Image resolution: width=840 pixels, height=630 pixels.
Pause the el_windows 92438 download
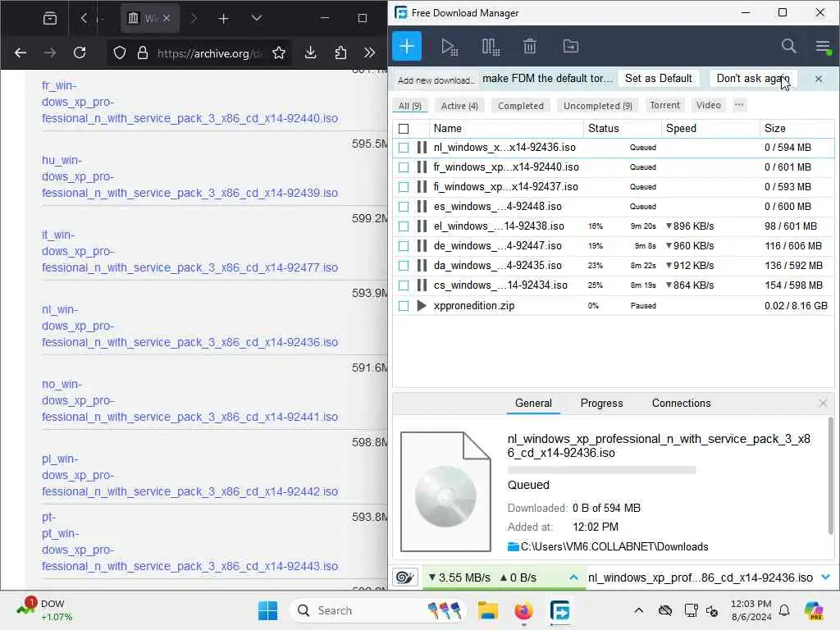click(x=422, y=226)
